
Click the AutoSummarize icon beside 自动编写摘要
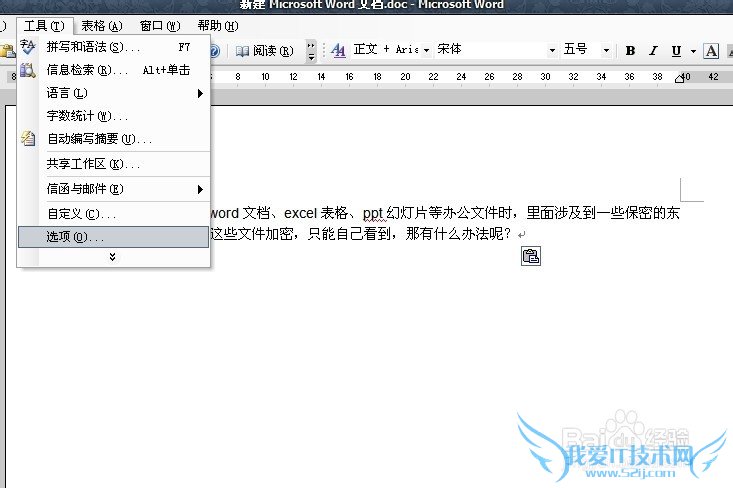click(28, 138)
